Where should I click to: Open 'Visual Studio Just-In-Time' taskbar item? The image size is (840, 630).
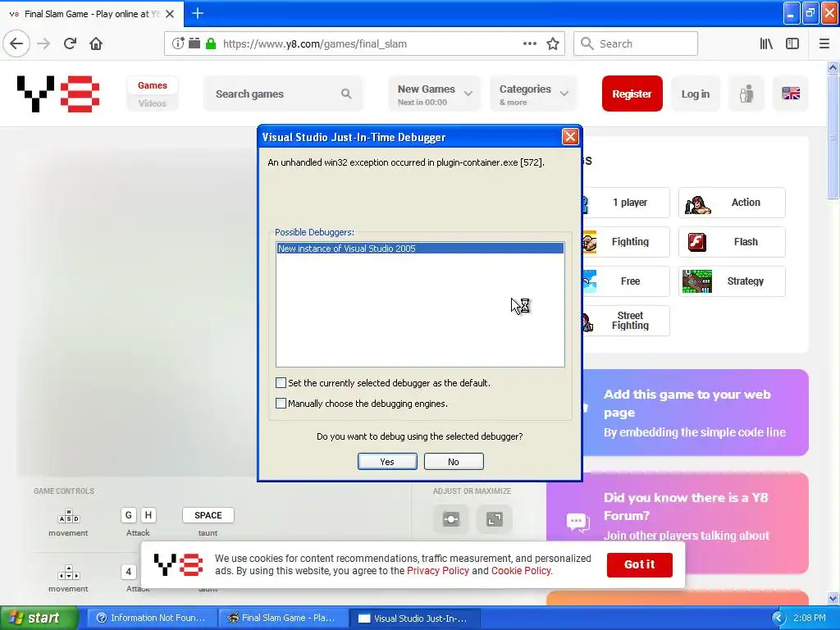414,619
